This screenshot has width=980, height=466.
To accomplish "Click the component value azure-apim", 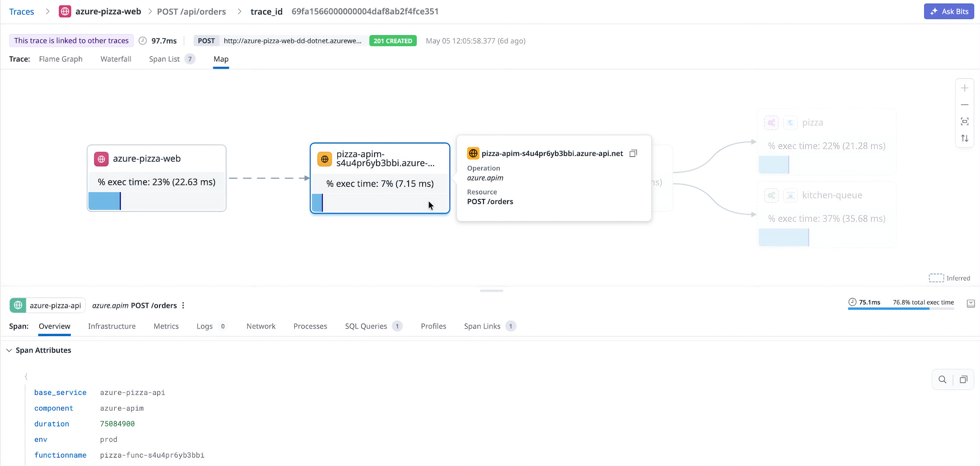I will [x=122, y=408].
